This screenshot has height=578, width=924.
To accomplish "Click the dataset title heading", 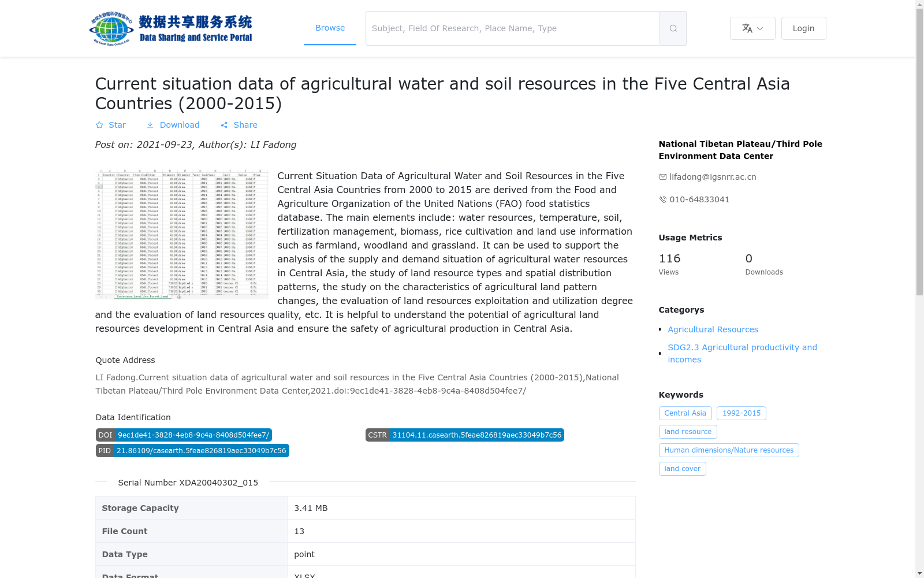I will [442, 94].
